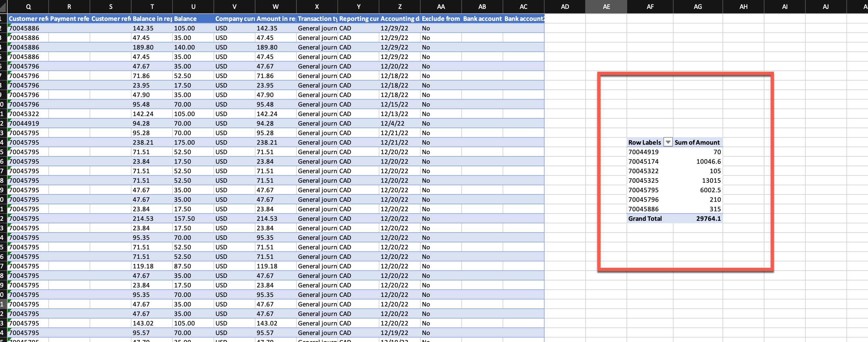This screenshot has height=342, width=868.
Task: Click the 'Sum of Amount' pivot header
Action: [x=697, y=142]
